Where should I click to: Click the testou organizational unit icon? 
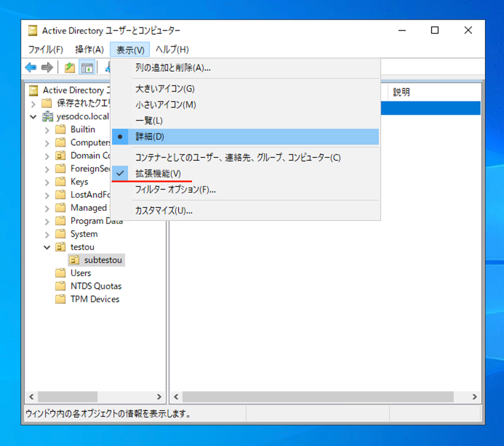click(61, 247)
